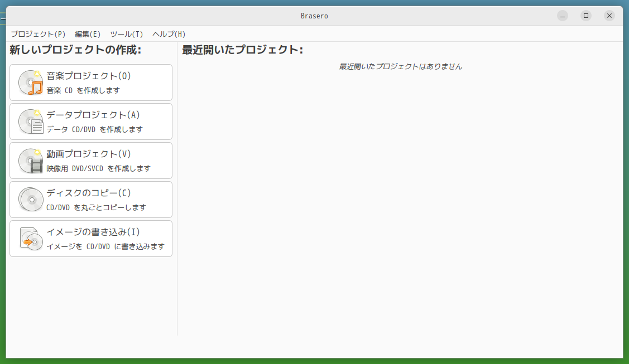Screen dimensions: 629x364
Task: Click the 最近開いたプロジェクトはありません message
Action: coord(400,66)
